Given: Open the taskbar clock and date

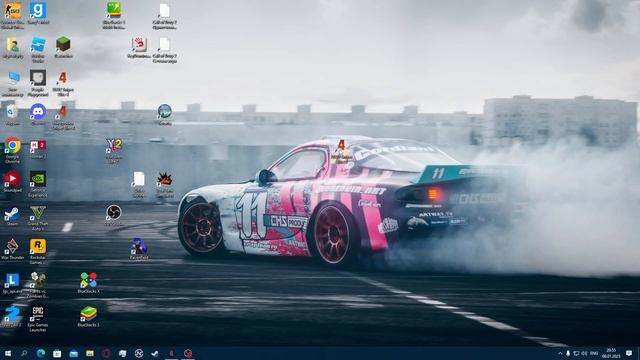Looking at the screenshot, I should tap(611, 353).
